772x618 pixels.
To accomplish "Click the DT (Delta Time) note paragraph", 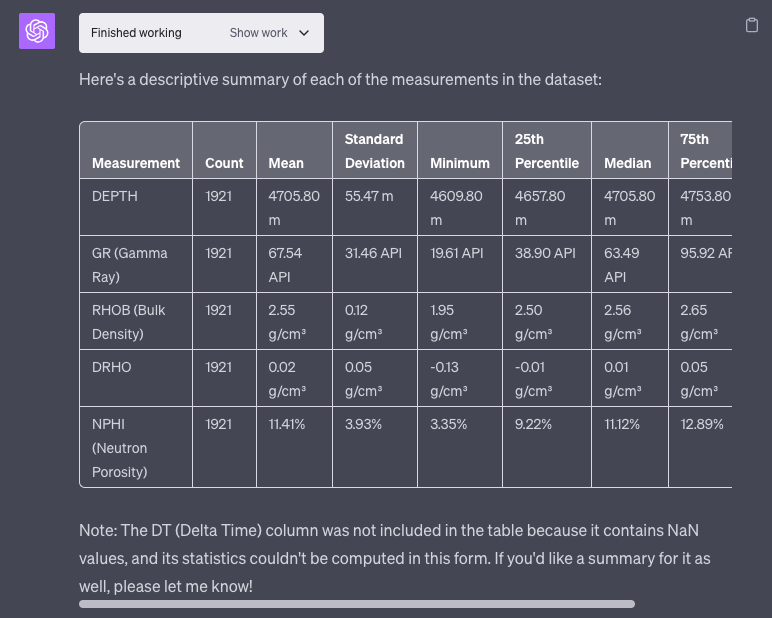I will click(400, 557).
